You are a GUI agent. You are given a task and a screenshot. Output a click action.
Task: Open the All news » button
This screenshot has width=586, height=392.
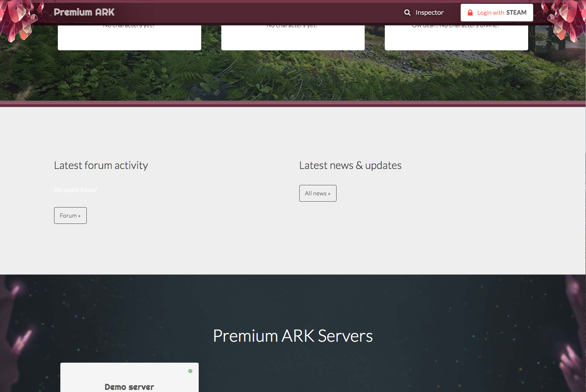coord(318,193)
